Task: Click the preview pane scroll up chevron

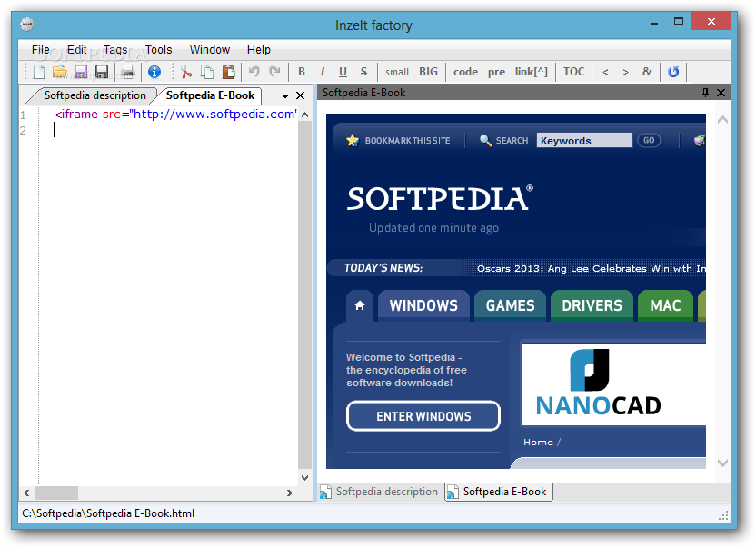Action: 722,120
